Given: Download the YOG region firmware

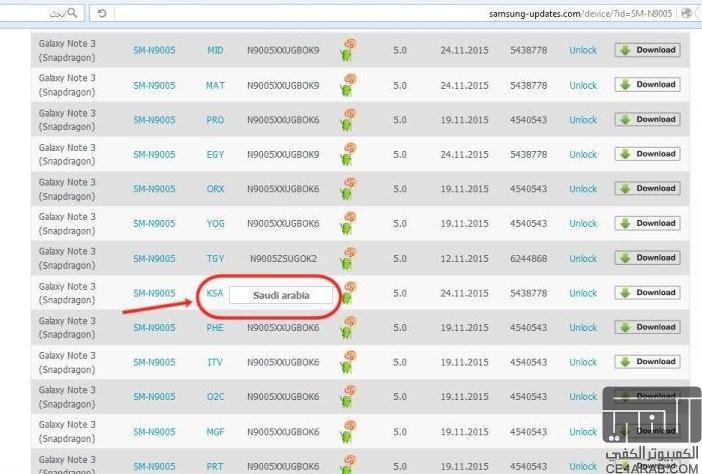Looking at the screenshot, I should [x=647, y=223].
